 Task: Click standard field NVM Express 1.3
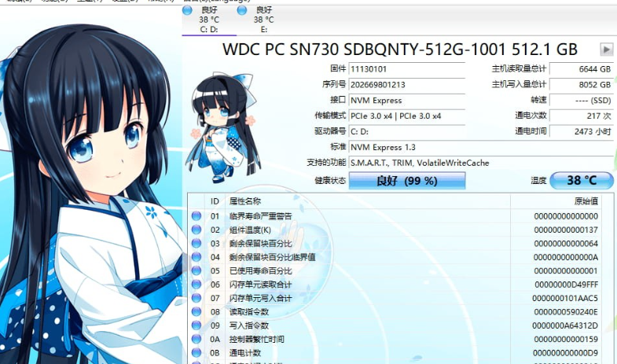[x=481, y=147]
